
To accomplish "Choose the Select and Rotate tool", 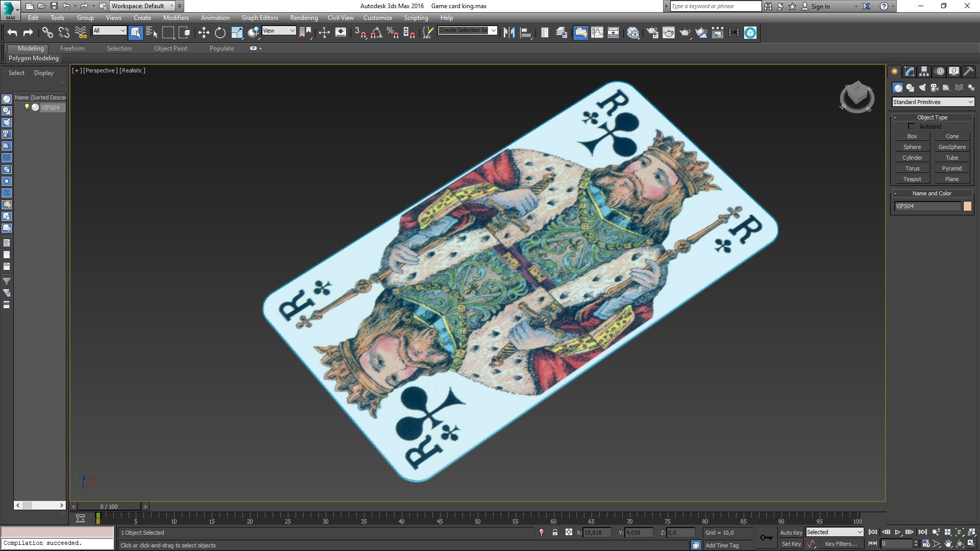I will 220,33.
